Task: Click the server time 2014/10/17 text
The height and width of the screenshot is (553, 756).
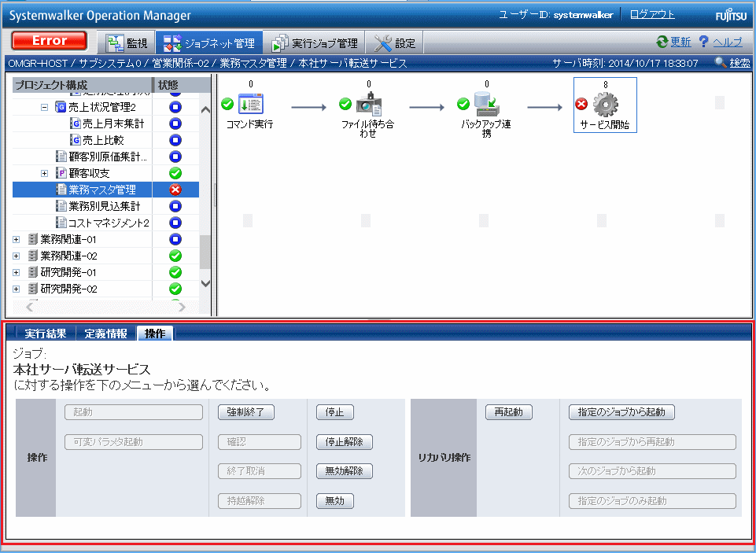Action: pyautogui.click(x=653, y=63)
